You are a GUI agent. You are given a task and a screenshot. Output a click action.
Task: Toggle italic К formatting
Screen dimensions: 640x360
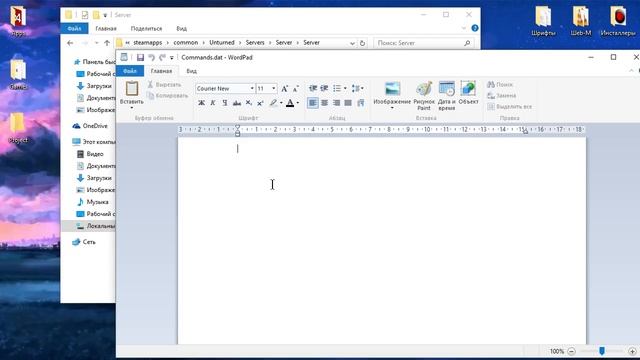(x=213, y=103)
